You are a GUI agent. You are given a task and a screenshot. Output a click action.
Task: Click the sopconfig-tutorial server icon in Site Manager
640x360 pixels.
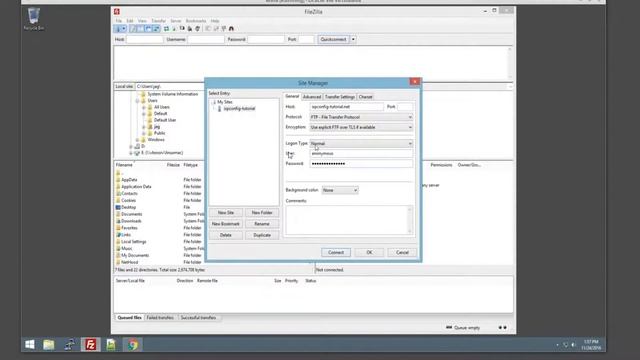pos(220,109)
